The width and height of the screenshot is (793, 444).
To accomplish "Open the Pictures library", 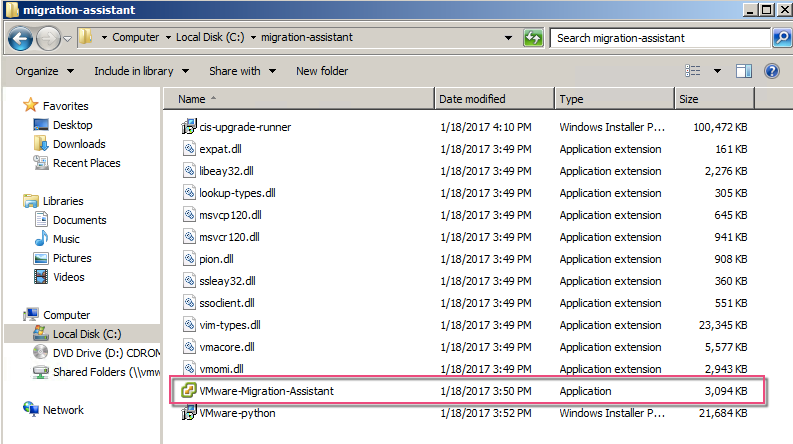I will (72, 258).
